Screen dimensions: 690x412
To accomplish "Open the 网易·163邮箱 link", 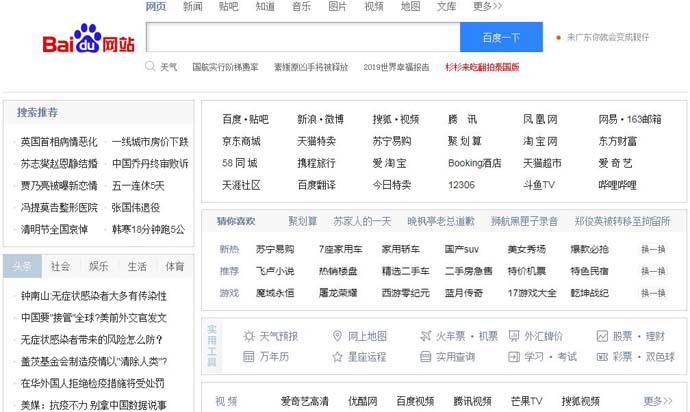I will [630, 119].
